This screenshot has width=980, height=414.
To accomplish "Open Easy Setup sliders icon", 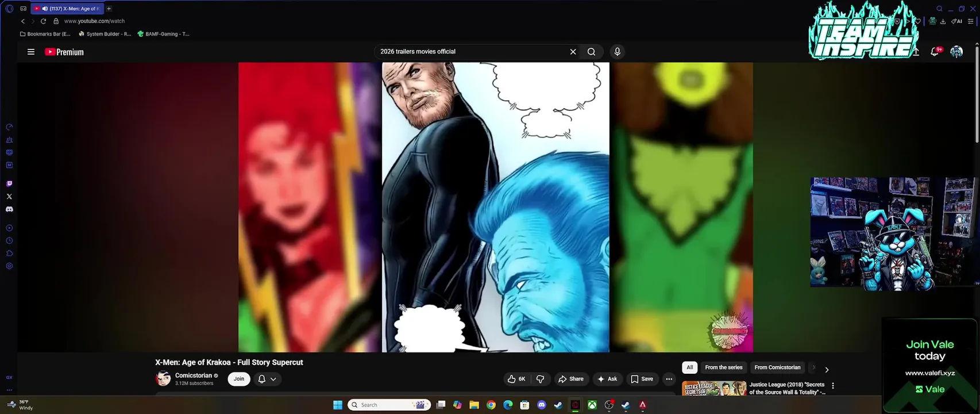I will pyautogui.click(x=971, y=21).
